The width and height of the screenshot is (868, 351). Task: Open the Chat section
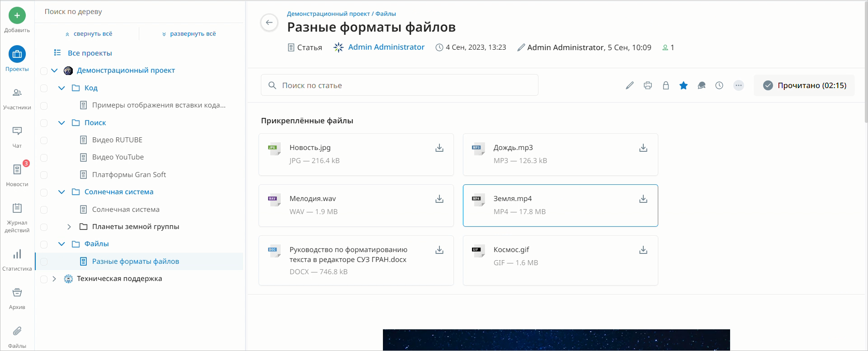(17, 137)
